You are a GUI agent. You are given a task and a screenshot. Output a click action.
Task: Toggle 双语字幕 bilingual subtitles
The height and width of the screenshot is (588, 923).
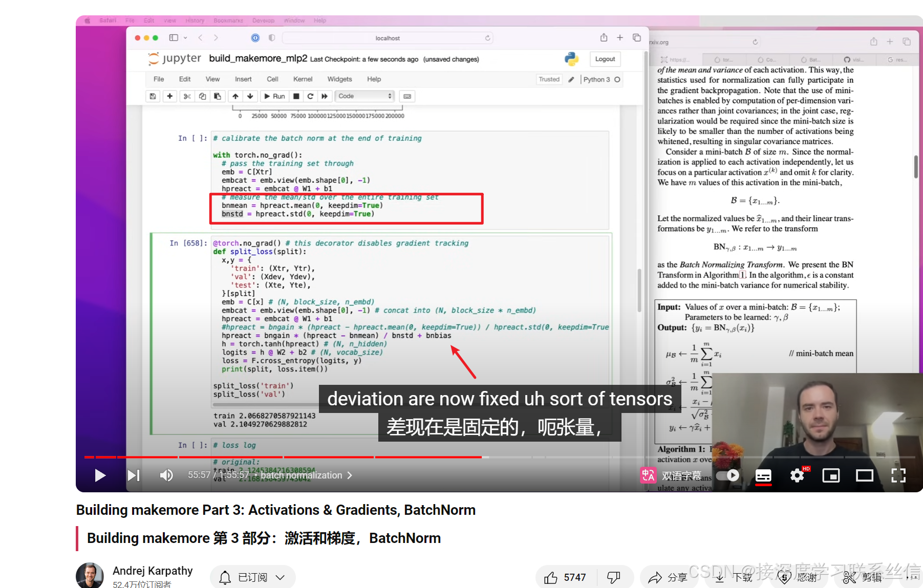click(671, 475)
